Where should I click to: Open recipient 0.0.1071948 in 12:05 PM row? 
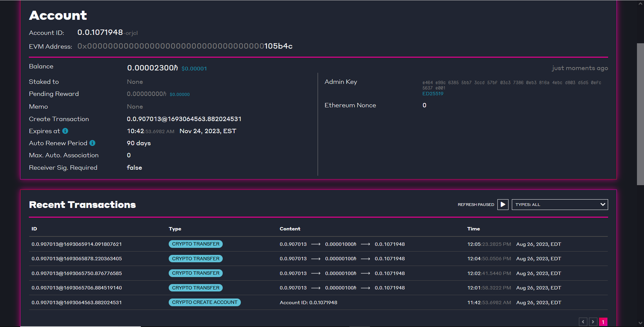(x=390, y=244)
